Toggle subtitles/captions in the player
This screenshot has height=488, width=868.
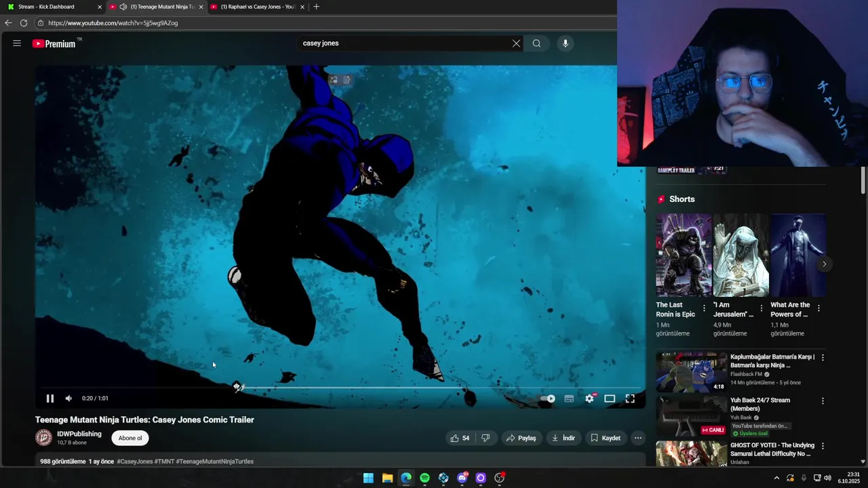tap(569, 399)
